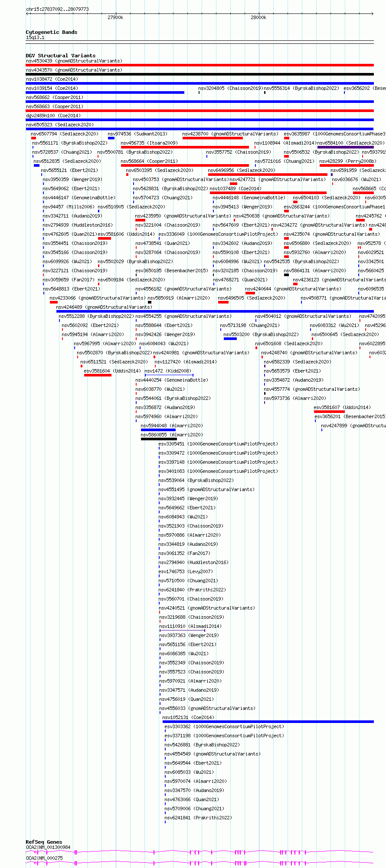The height and width of the screenshot is (868, 386).
Task: Click label nsv4756019 (Quan2021)
Action: (x=186, y=700)
